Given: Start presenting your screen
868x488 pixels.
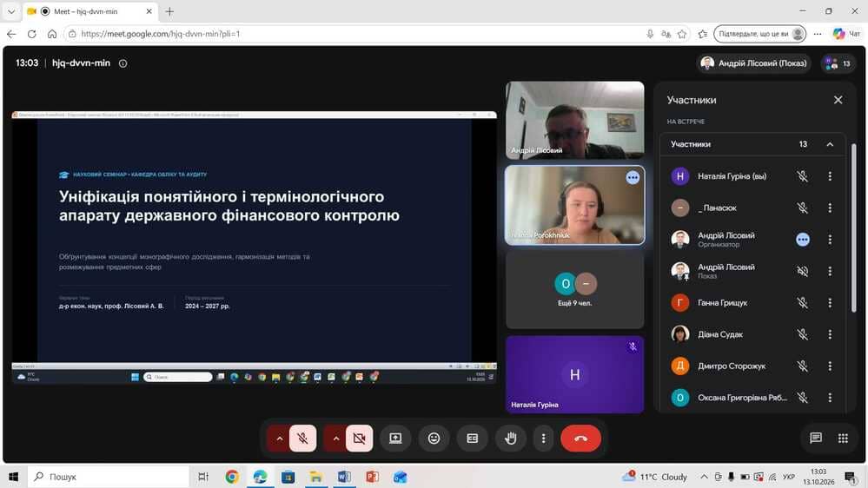Looking at the screenshot, I should tap(395, 439).
